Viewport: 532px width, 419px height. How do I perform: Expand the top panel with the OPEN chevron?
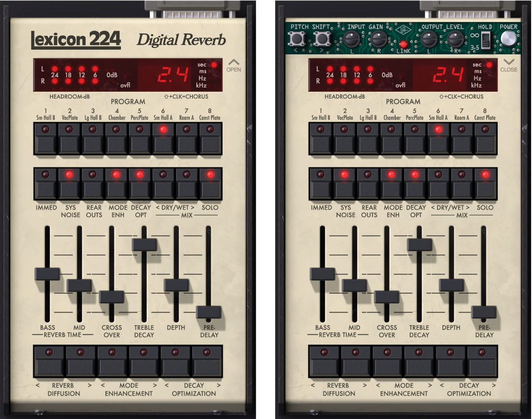(x=234, y=64)
